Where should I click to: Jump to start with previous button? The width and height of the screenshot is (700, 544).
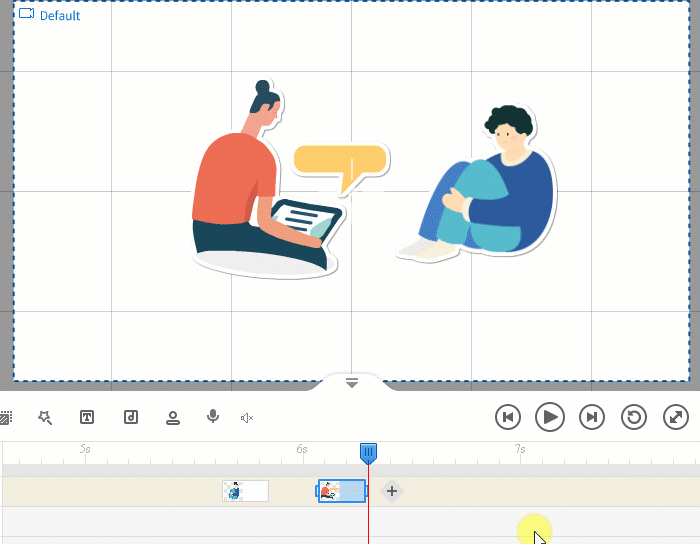pos(508,417)
